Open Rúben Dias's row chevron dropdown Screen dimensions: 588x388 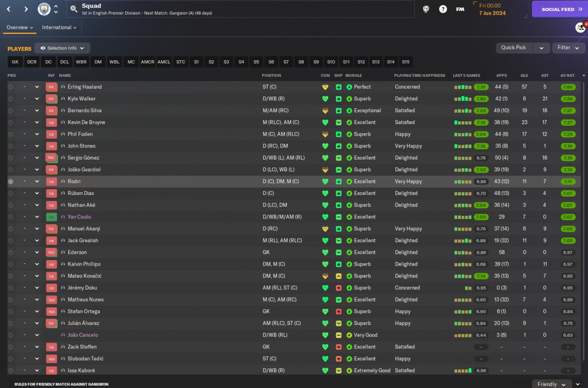click(x=37, y=194)
